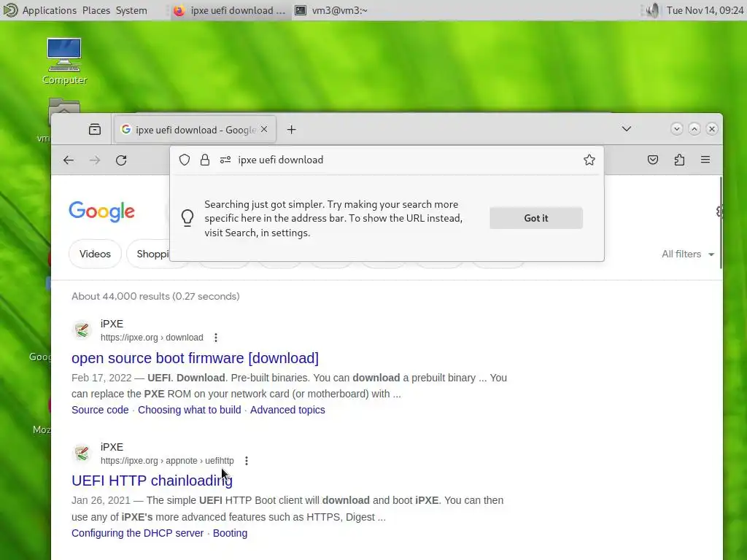The height and width of the screenshot is (560, 747).
Task: Open a new tab with the plus icon
Action: pyautogui.click(x=292, y=130)
